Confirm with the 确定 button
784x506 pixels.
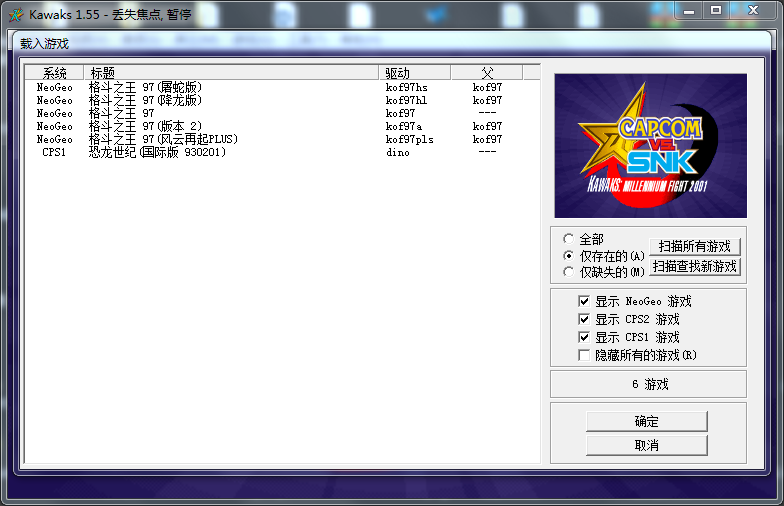(646, 421)
